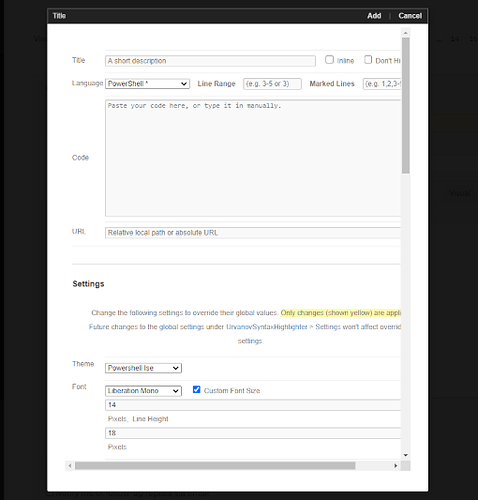Click the Line Range input field
This screenshot has width=478, height=500.
272,84
